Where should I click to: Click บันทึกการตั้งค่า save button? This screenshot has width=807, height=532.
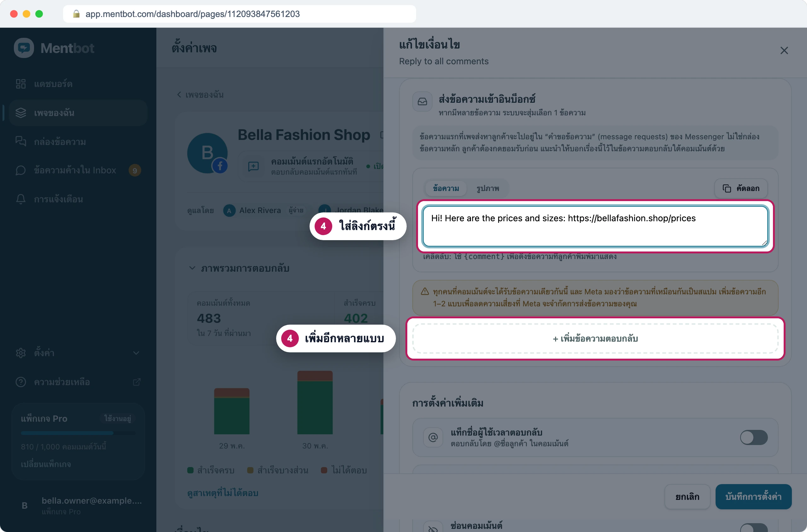point(753,497)
